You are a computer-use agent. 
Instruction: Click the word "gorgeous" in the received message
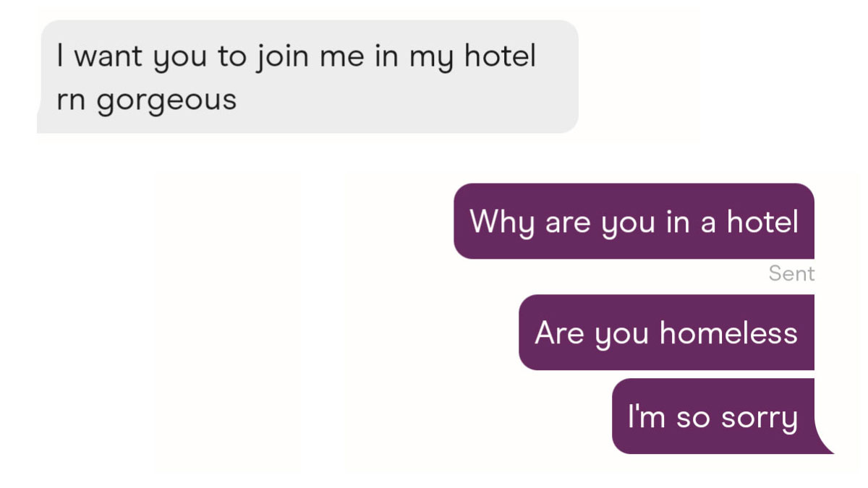point(166,100)
